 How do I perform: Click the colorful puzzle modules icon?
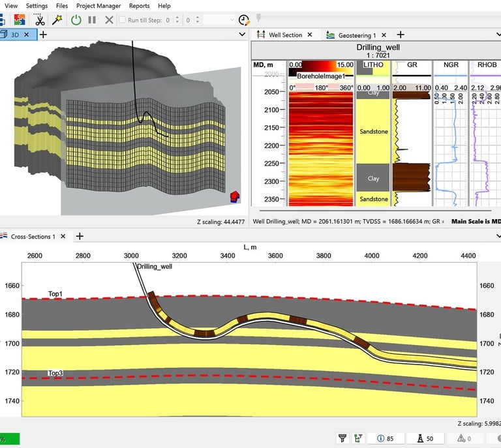coord(21,20)
